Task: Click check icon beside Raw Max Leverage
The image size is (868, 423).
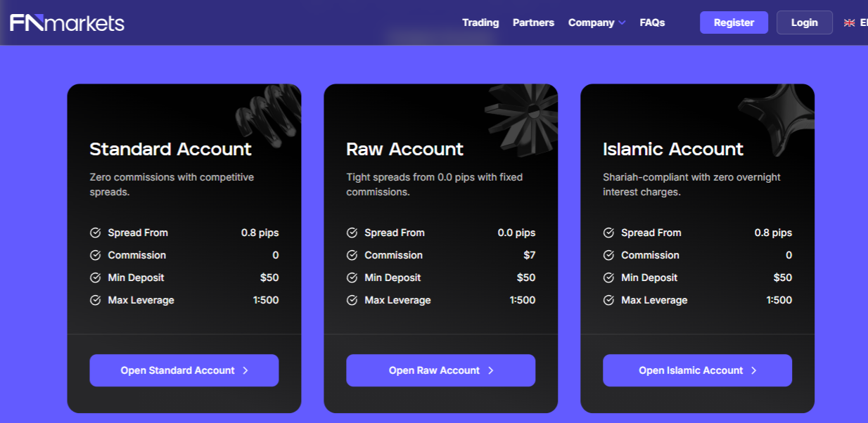Action: (x=352, y=300)
